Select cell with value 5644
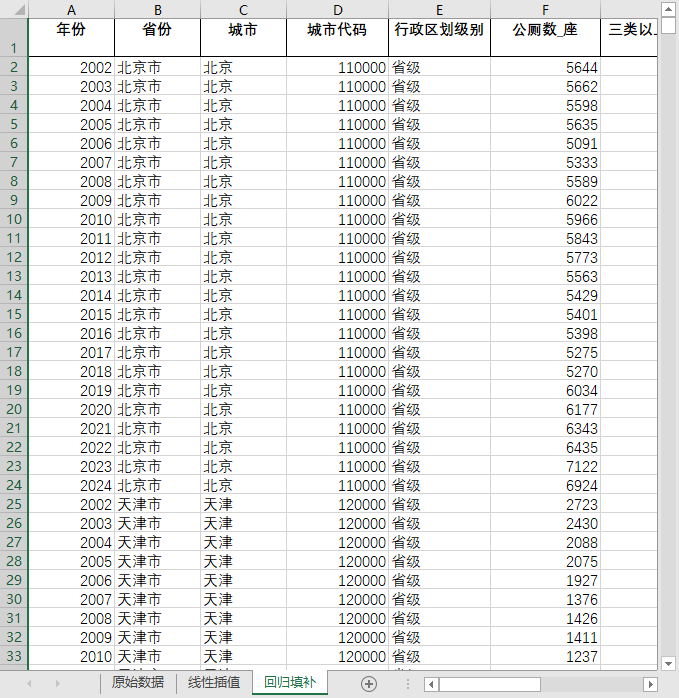The height and width of the screenshot is (698, 679). point(545,67)
